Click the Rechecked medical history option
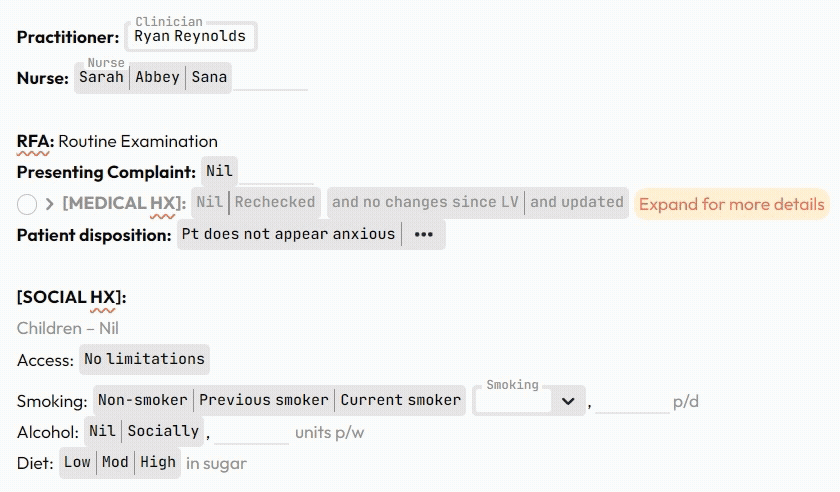The height and width of the screenshot is (492, 840). coord(275,202)
